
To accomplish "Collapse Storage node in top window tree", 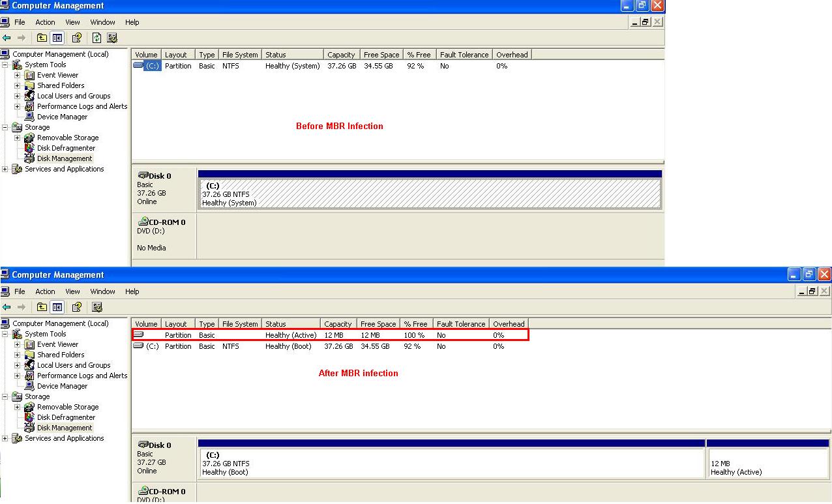I will click(x=5, y=127).
